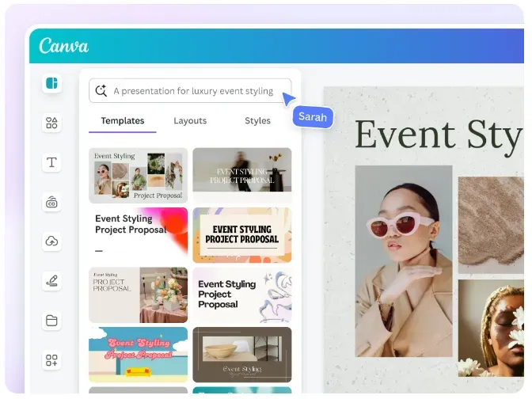Choose the bold pastel EVENT STYLING template

point(242,235)
